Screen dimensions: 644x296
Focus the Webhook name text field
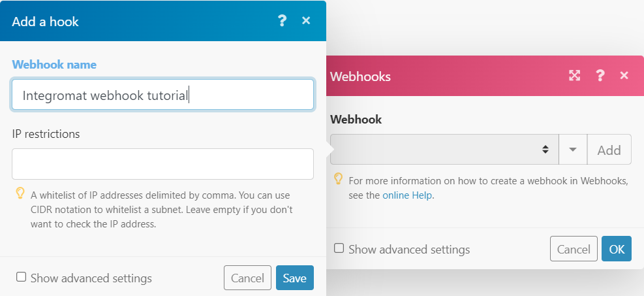pyautogui.click(x=162, y=95)
